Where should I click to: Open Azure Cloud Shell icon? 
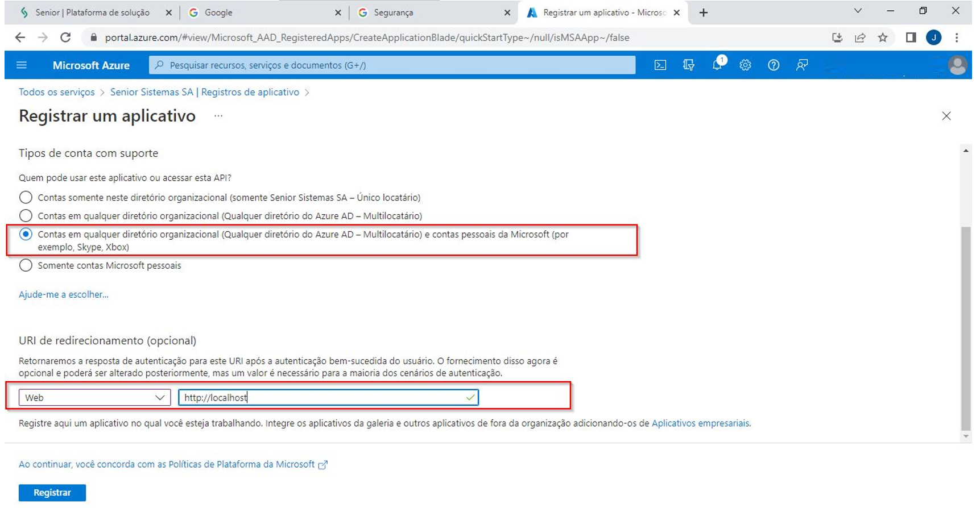[660, 65]
